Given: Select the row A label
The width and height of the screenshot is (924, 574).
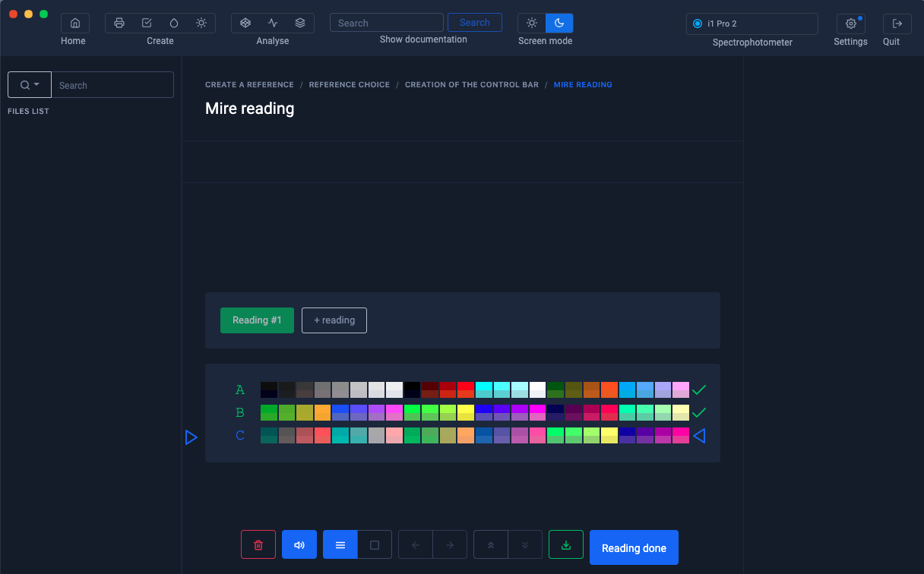Looking at the screenshot, I should point(240,390).
